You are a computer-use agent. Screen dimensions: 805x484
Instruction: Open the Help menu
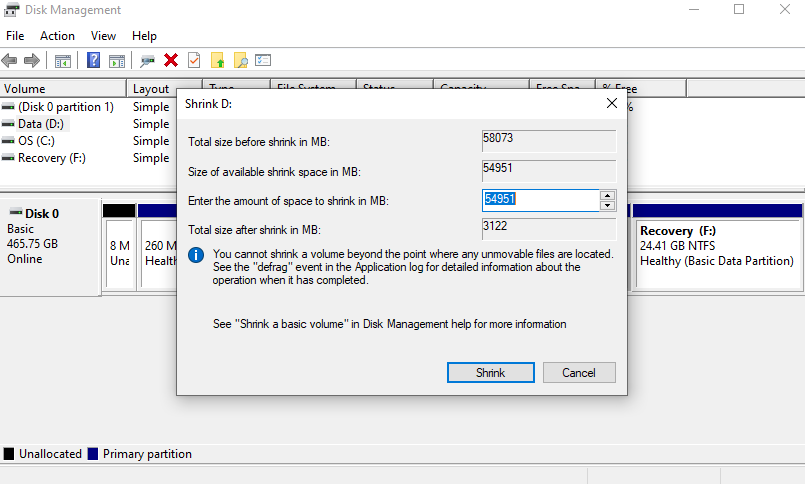coord(144,36)
